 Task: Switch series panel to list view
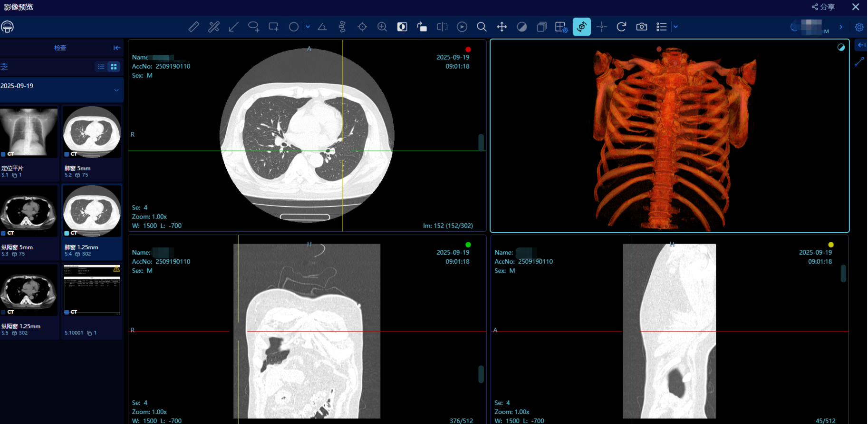[x=101, y=67]
